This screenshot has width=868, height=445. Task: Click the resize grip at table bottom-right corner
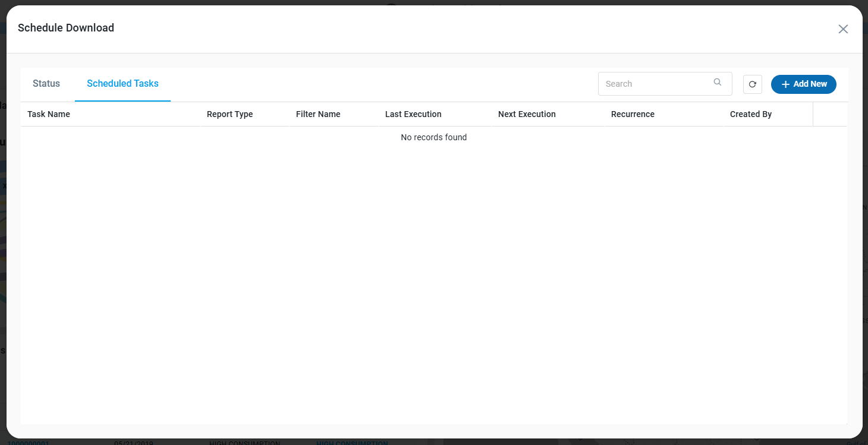[x=845, y=422]
